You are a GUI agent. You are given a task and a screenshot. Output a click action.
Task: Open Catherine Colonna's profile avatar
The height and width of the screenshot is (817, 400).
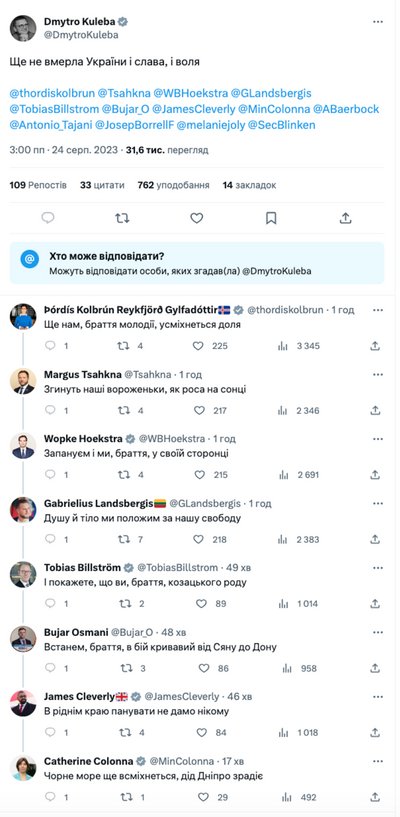click(x=23, y=768)
